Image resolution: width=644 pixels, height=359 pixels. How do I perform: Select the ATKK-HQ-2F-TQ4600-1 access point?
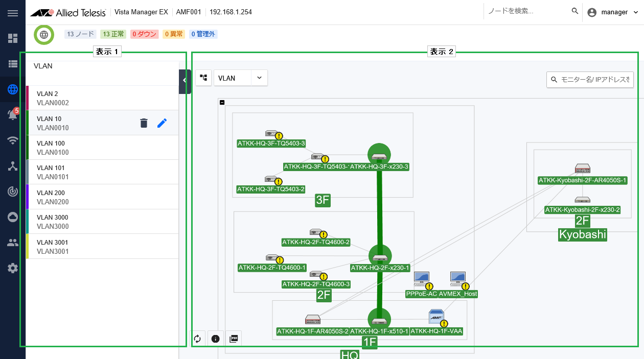(272, 257)
